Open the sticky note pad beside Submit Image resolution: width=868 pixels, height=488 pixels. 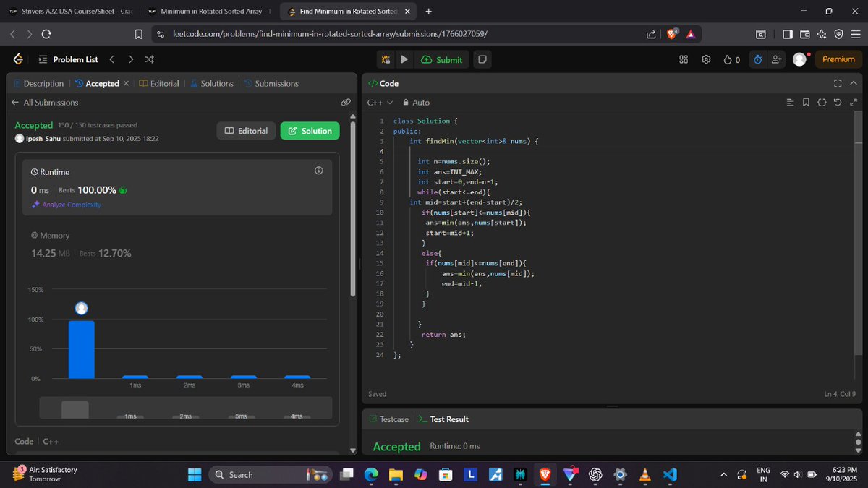482,60
